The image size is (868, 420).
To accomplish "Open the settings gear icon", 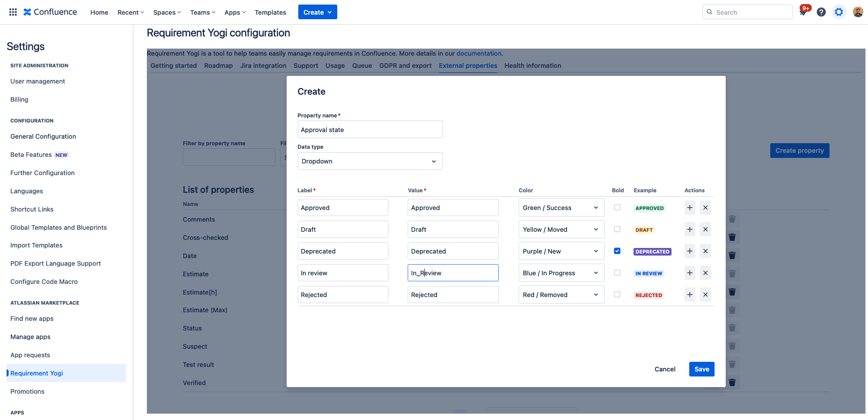I will coord(839,12).
